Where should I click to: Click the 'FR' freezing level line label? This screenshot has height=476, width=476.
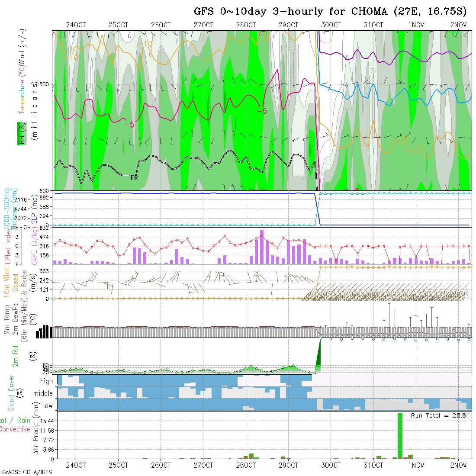(134, 177)
